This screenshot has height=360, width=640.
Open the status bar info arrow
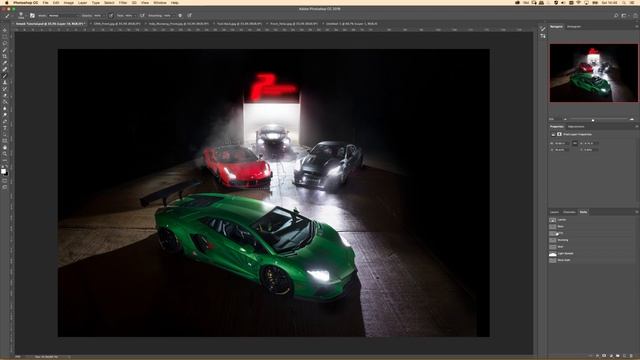(x=68, y=357)
